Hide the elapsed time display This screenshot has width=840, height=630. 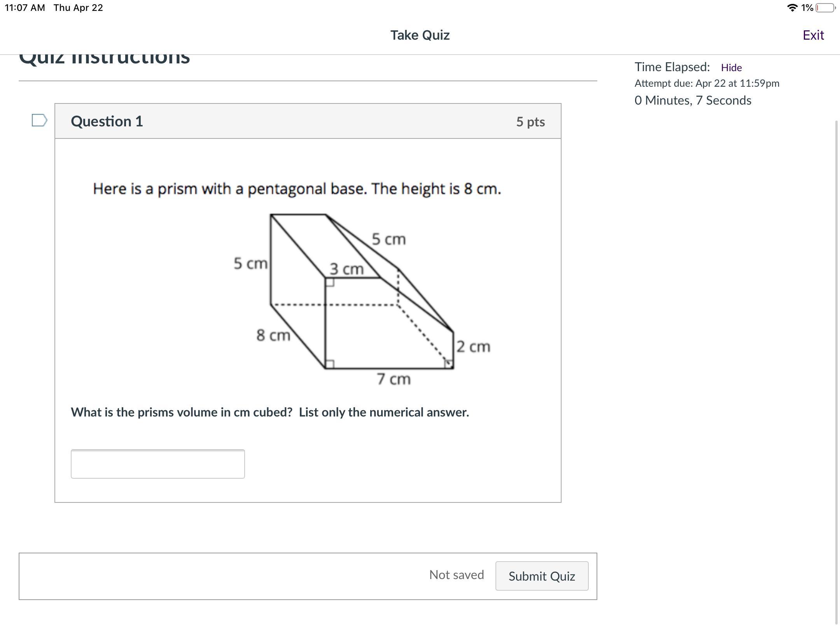tap(731, 68)
